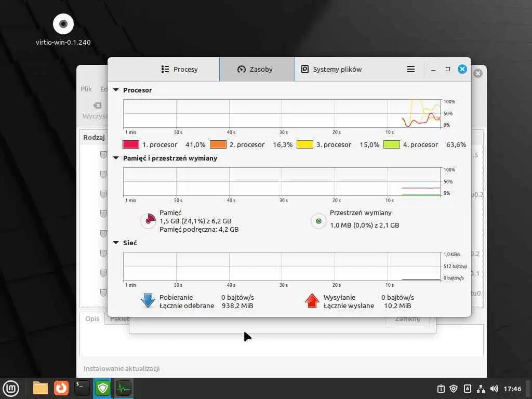
Task: Launch Firefox from the taskbar
Action: click(x=61, y=388)
